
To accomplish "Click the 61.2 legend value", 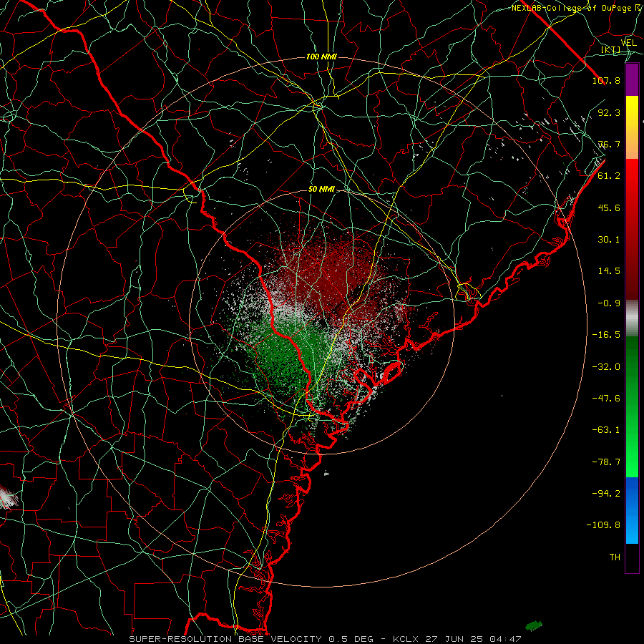I will point(609,176).
